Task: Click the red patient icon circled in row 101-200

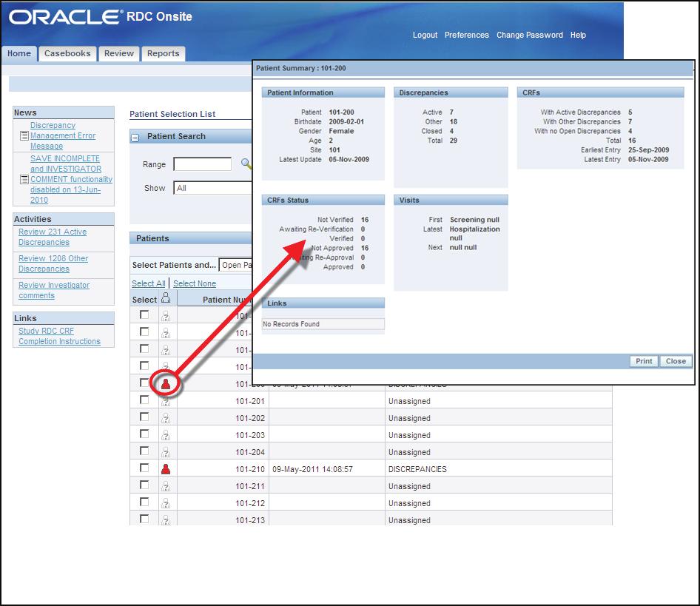Action: click(x=166, y=383)
